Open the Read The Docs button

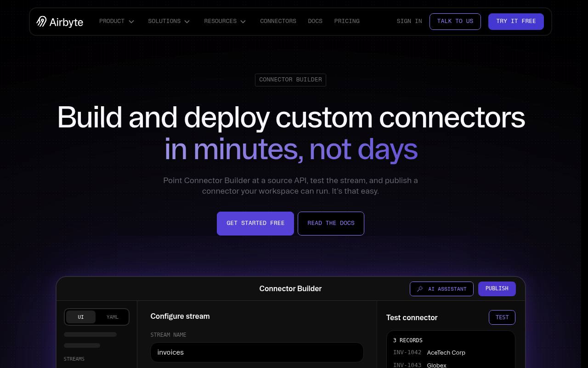[331, 224]
